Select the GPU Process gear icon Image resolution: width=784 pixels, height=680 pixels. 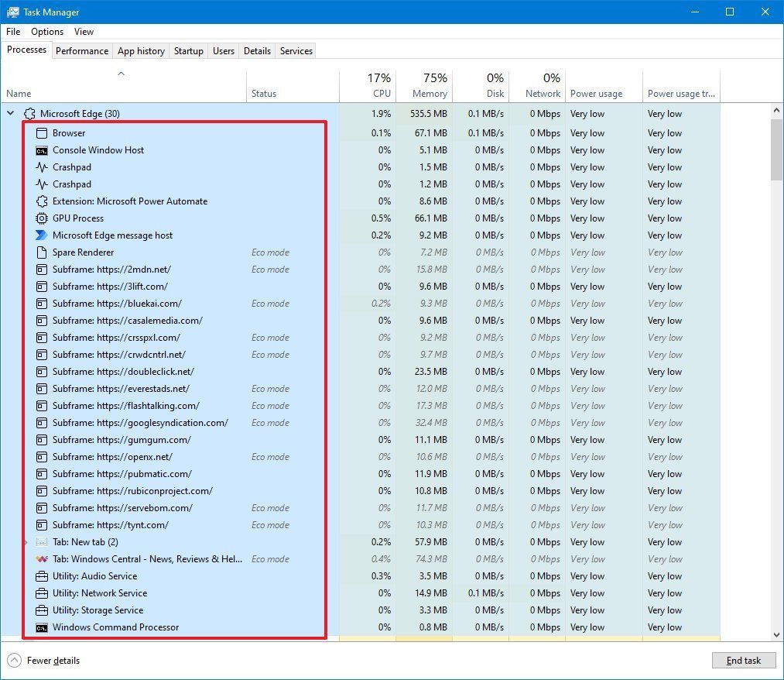[x=40, y=218]
